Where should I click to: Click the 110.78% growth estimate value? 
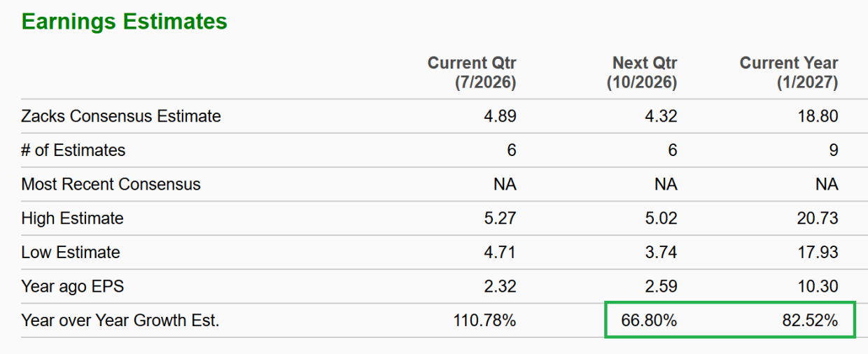point(484,321)
